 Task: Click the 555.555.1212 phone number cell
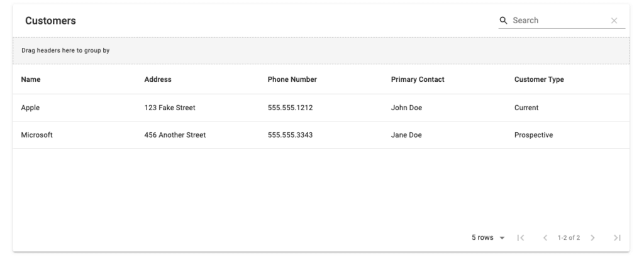290,108
